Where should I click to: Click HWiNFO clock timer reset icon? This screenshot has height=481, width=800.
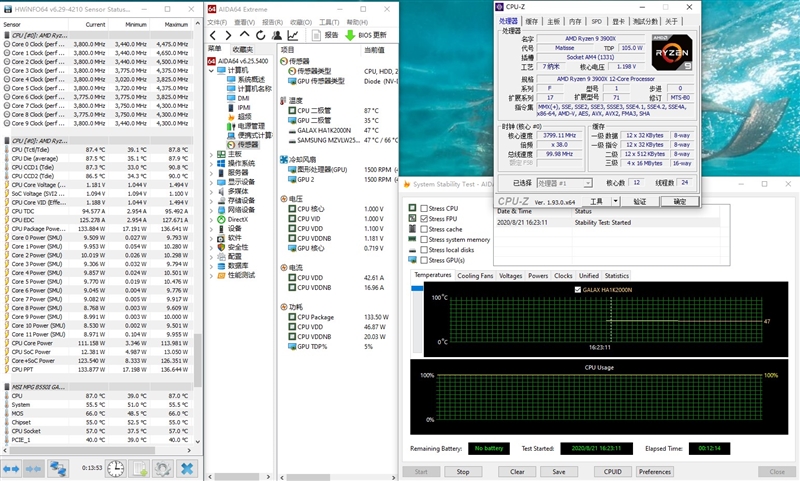tap(116, 468)
